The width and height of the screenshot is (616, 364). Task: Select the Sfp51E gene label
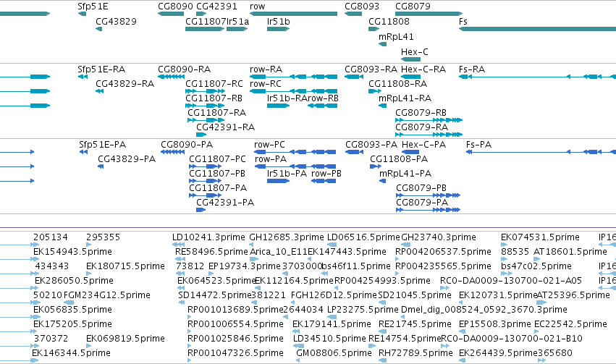click(93, 7)
